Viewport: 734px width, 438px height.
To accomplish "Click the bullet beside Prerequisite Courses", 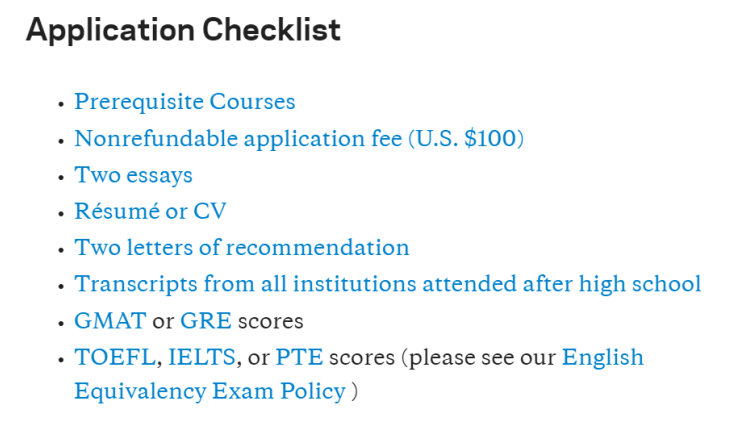I will tap(62, 103).
